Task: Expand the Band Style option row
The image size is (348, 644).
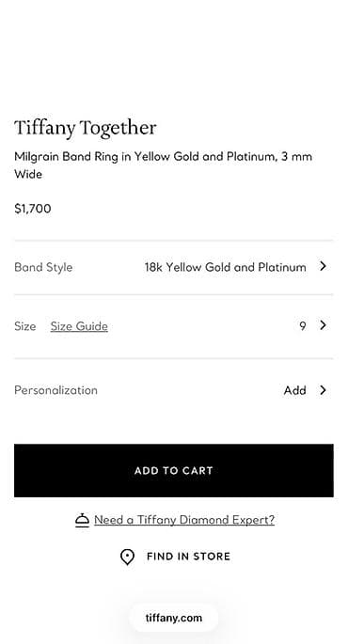Action: coord(174,267)
